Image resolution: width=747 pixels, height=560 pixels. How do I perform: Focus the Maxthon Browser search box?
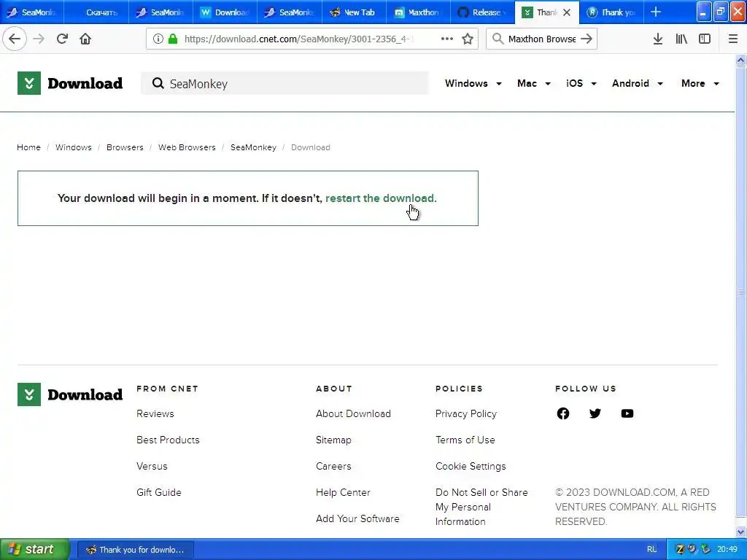click(541, 39)
